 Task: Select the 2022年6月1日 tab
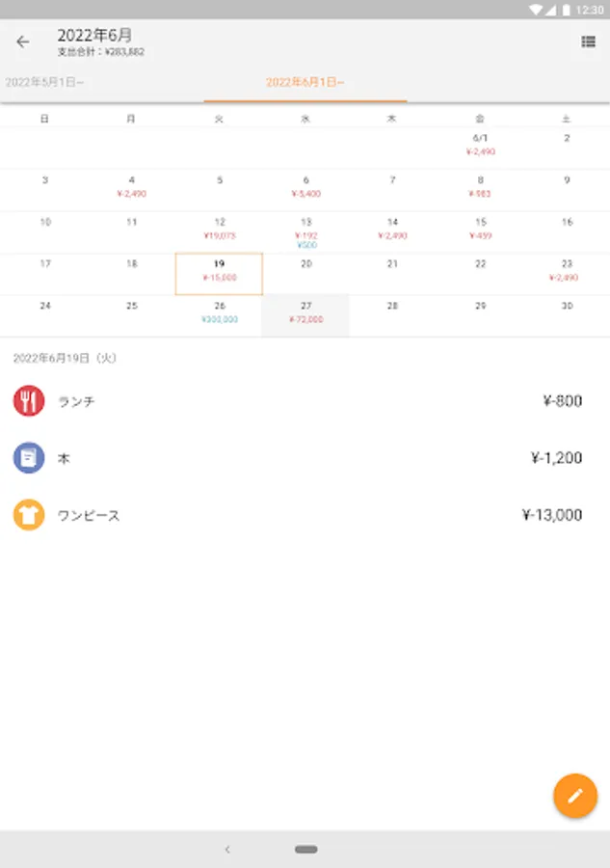(305, 83)
